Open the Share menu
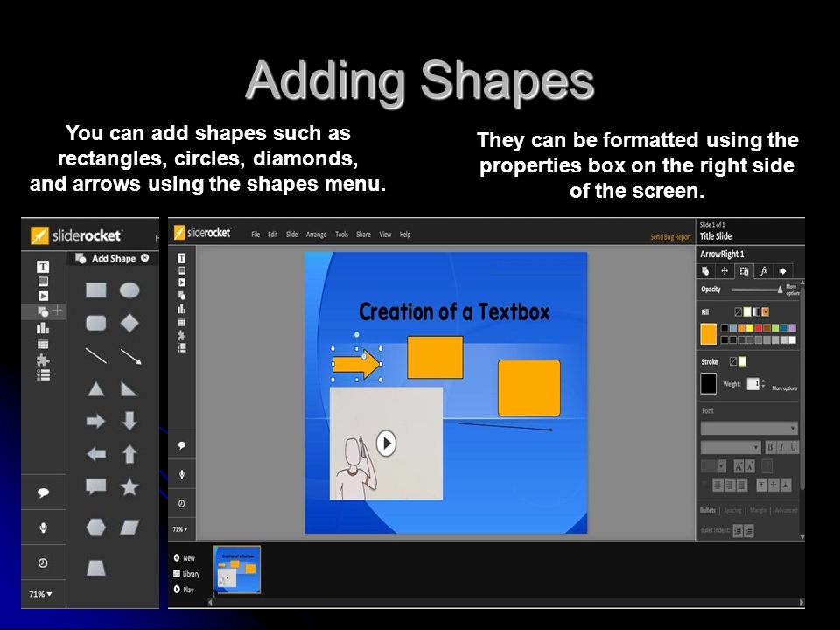The height and width of the screenshot is (630, 840). pyautogui.click(x=363, y=234)
